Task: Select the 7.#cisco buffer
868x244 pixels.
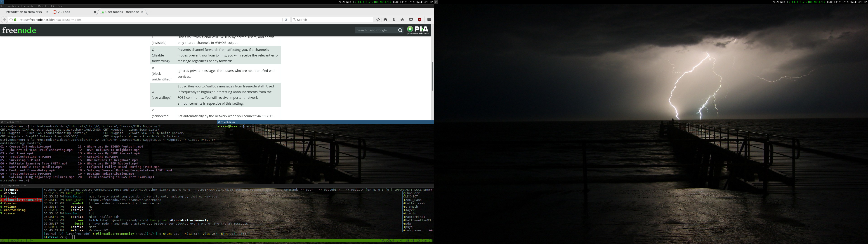Action: tap(7, 213)
